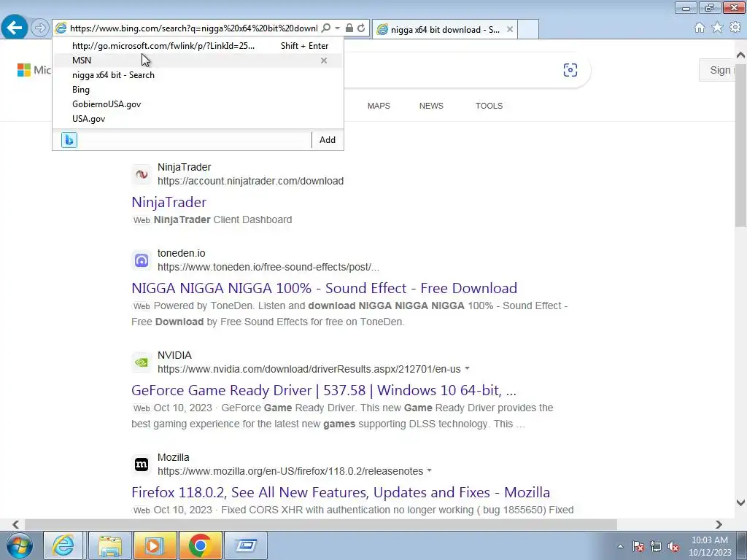This screenshot has width=747, height=560.
Task: Click the vertical scrollbar up arrow
Action: [x=741, y=55]
